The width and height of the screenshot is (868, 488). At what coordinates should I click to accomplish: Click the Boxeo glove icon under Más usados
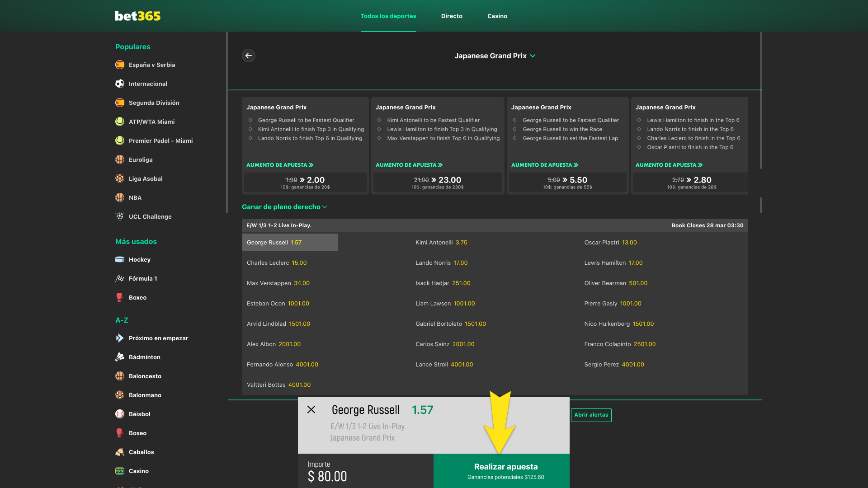pos(120,297)
